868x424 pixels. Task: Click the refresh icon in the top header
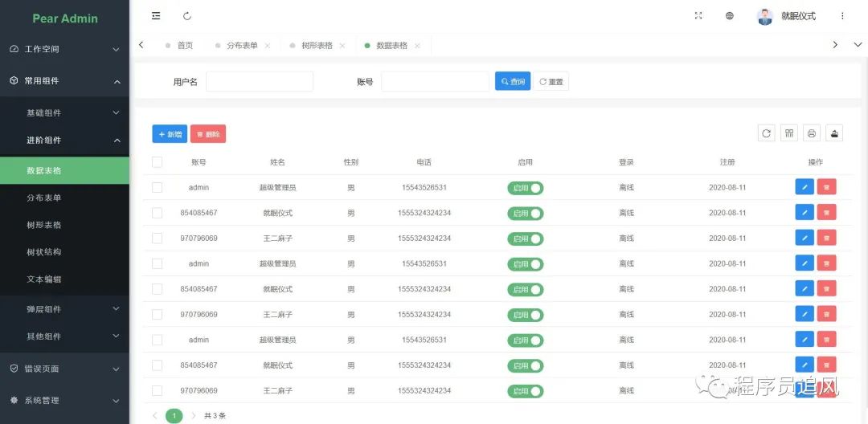click(x=187, y=16)
